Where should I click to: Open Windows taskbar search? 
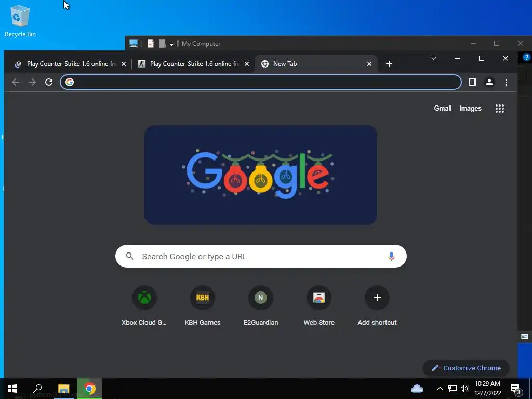point(37,389)
